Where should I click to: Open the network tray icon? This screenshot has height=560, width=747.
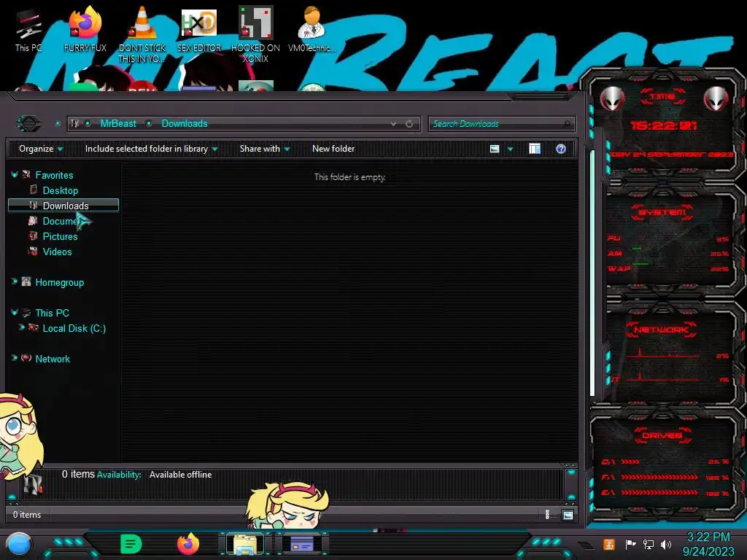point(649,544)
